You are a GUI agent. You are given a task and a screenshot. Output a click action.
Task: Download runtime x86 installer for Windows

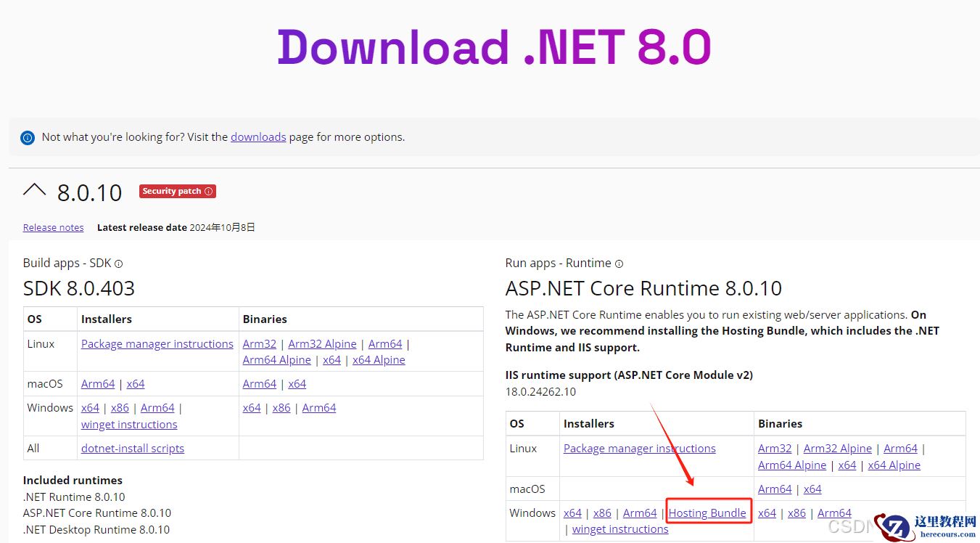(x=603, y=513)
